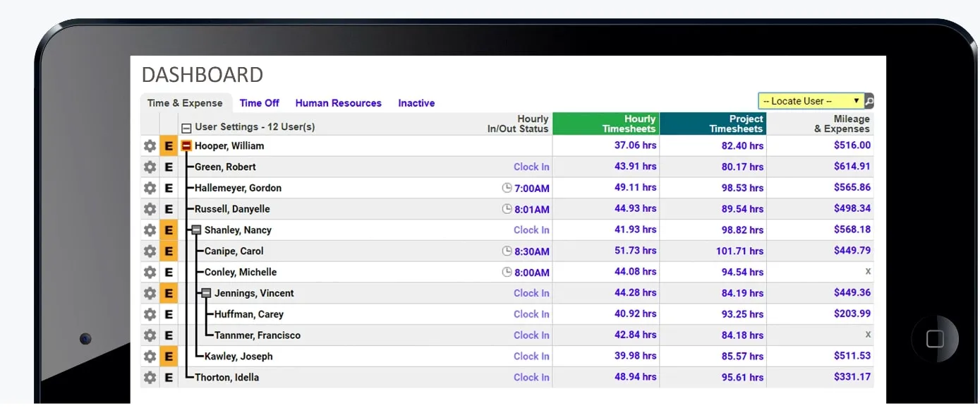Select user name Thorton, Idella
Viewport: 980px width, 418px height.
click(x=226, y=378)
